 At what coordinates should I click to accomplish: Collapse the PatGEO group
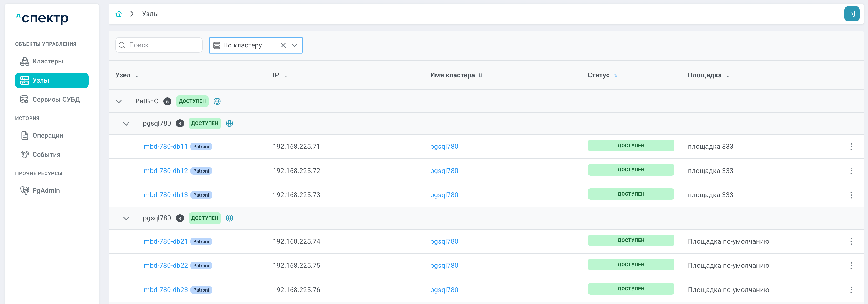coord(119,101)
